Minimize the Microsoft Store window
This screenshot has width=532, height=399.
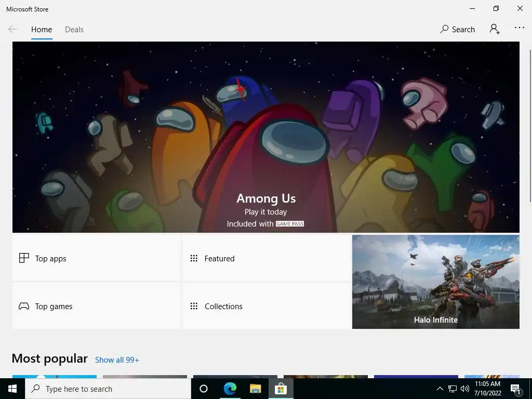(x=472, y=8)
